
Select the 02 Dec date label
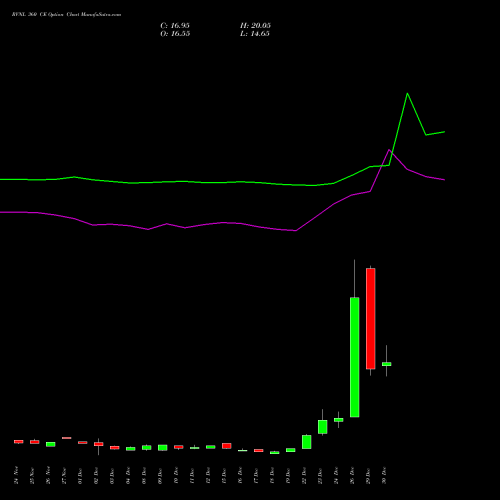(96, 475)
